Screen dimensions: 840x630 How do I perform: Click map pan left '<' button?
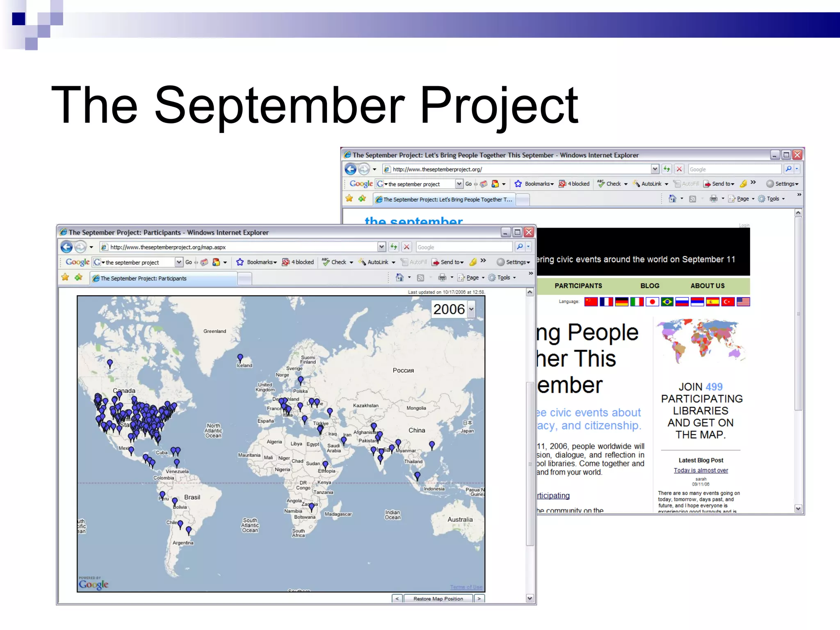397,599
